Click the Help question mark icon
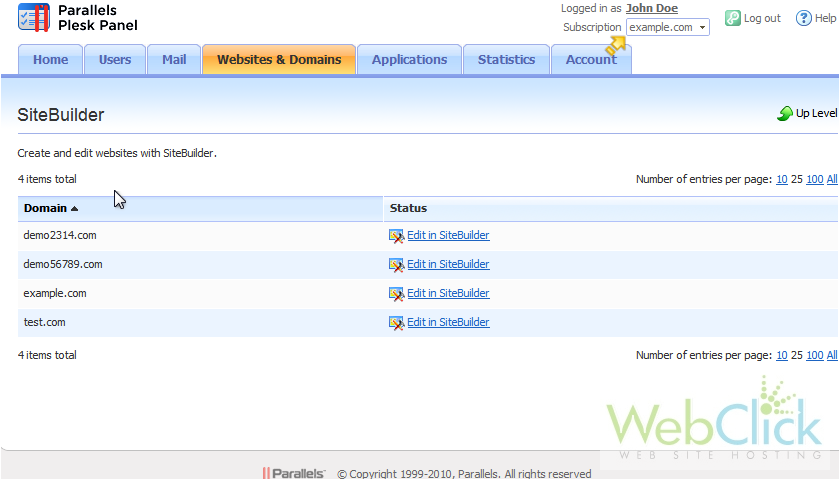The image size is (840, 480). [x=803, y=18]
